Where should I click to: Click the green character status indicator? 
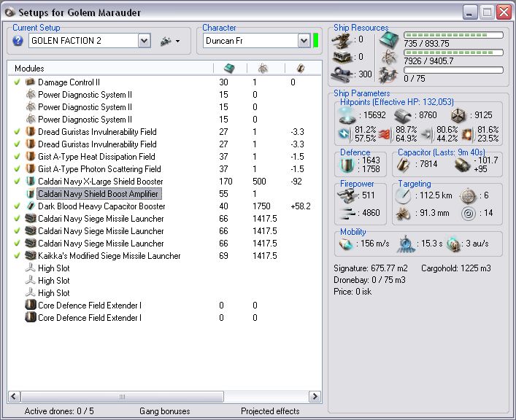tap(316, 41)
